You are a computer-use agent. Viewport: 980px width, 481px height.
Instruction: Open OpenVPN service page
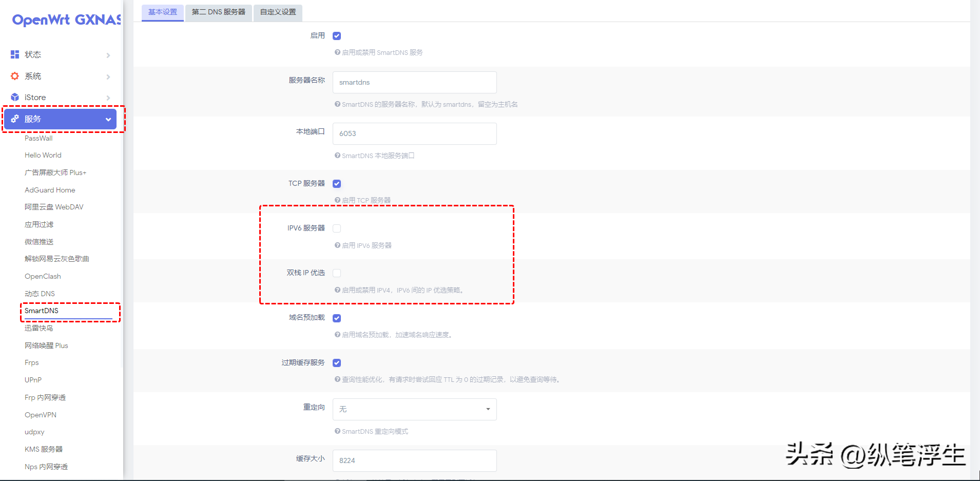(x=41, y=415)
